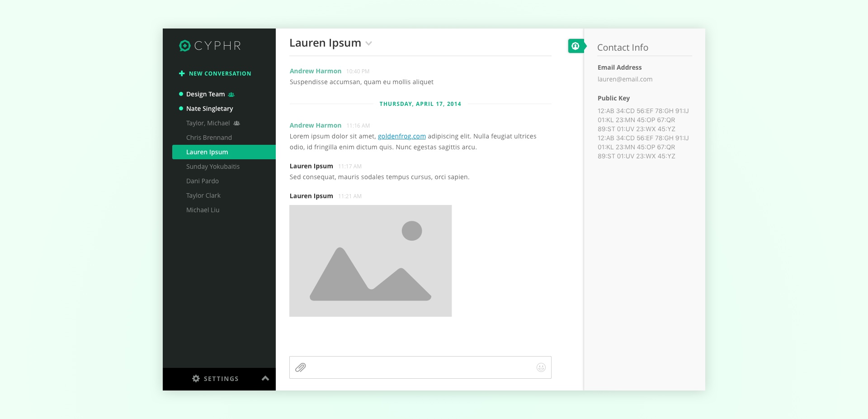868x419 pixels.
Task: Click the group icon next to Taylor, Michael
Action: click(x=236, y=123)
